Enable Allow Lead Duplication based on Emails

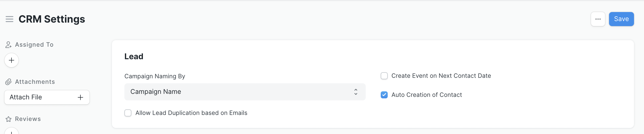click(128, 113)
